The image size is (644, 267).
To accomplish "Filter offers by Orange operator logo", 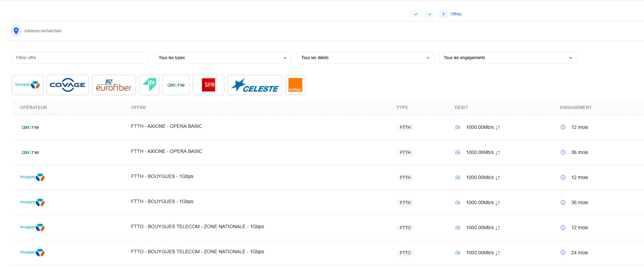I will tap(295, 85).
